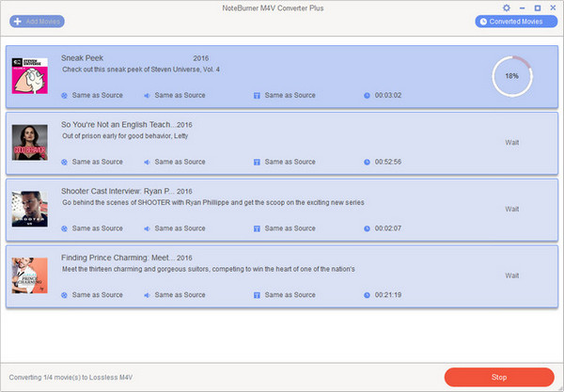The image size is (564, 392).
Task: Open the settings gear in title bar
Action: [x=506, y=8]
